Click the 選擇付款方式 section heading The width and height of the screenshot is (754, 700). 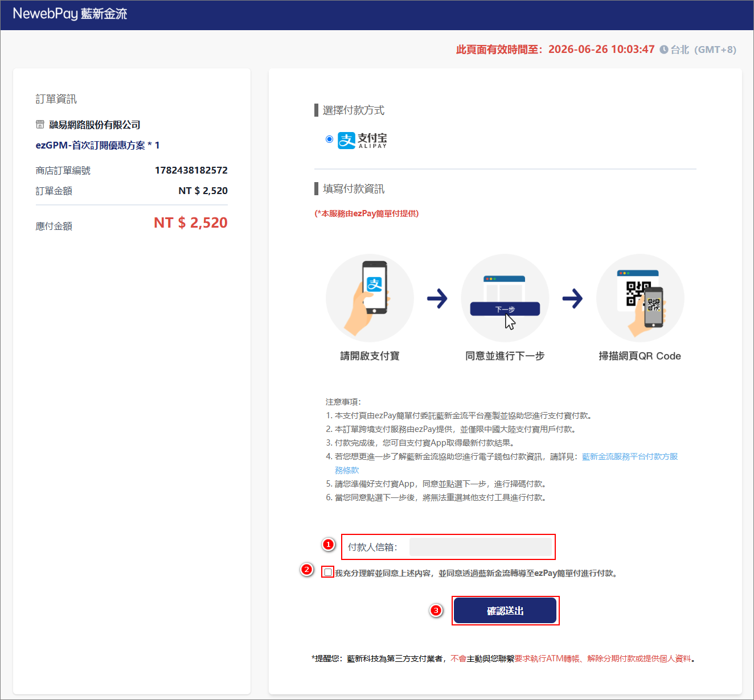pyautogui.click(x=354, y=110)
